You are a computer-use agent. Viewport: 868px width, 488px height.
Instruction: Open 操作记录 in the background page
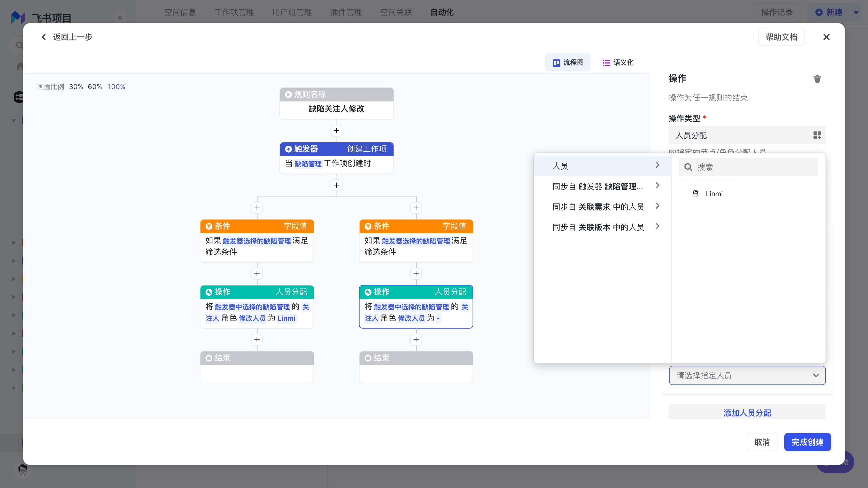click(777, 12)
